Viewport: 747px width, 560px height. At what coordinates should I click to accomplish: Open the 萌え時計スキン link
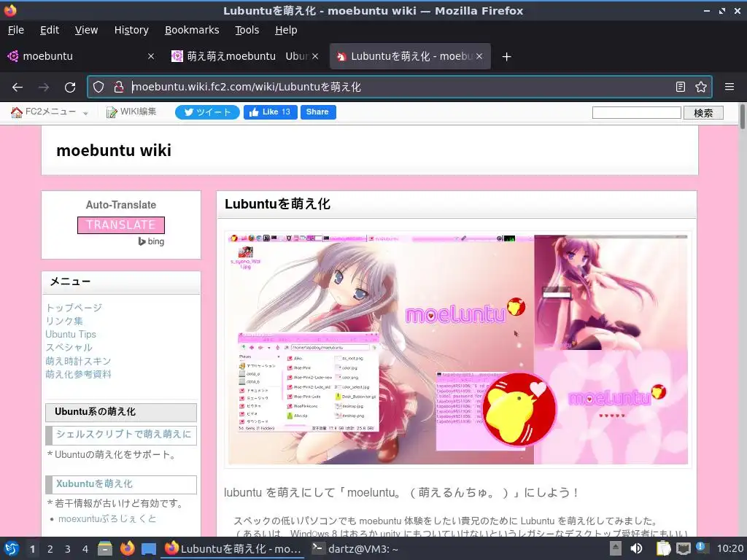[x=78, y=361]
